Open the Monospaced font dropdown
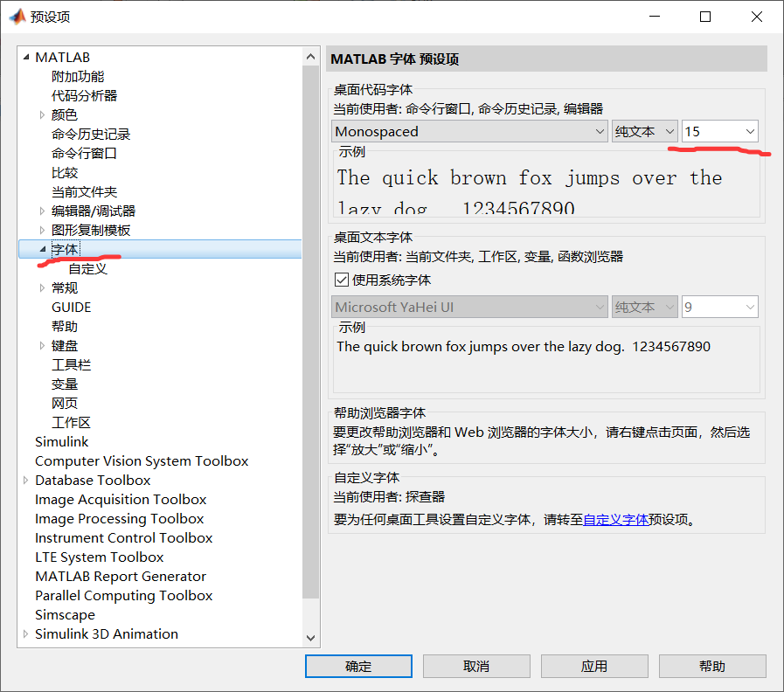The image size is (784, 692). pyautogui.click(x=469, y=132)
